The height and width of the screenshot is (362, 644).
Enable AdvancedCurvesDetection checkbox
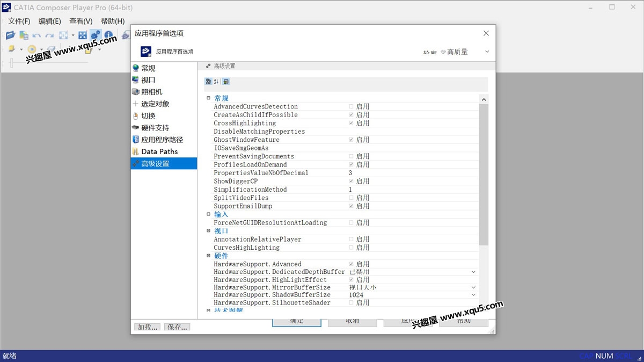pyautogui.click(x=351, y=106)
